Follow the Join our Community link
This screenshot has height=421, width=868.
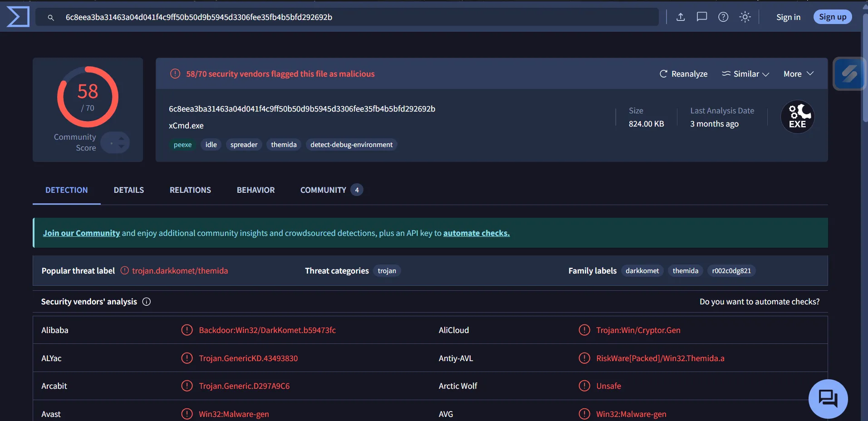pyautogui.click(x=81, y=233)
